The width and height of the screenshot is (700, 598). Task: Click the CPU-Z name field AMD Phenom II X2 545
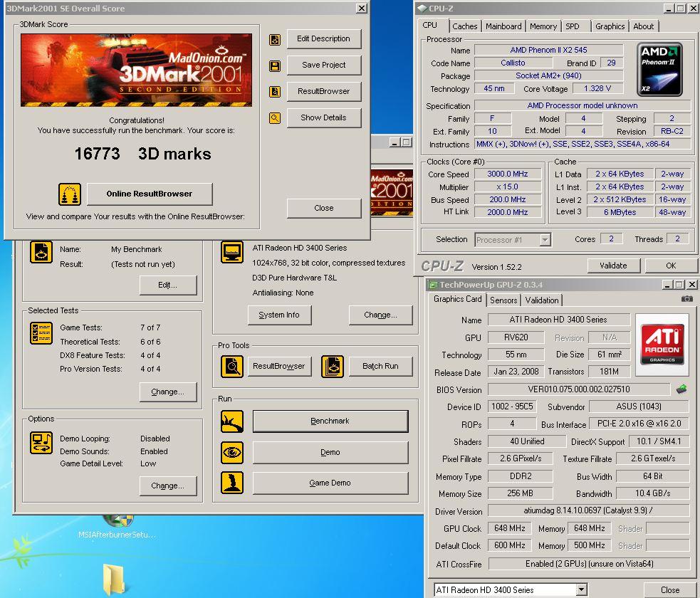point(548,50)
